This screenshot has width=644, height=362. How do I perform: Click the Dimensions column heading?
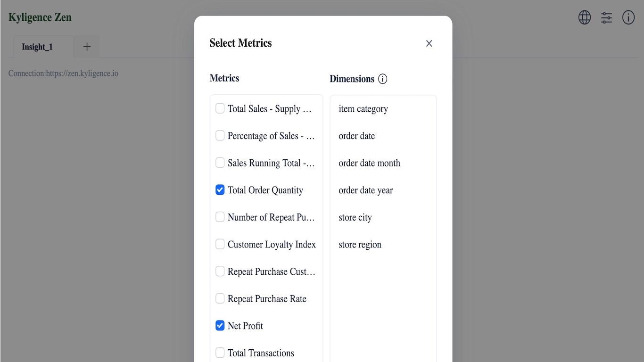click(352, 79)
